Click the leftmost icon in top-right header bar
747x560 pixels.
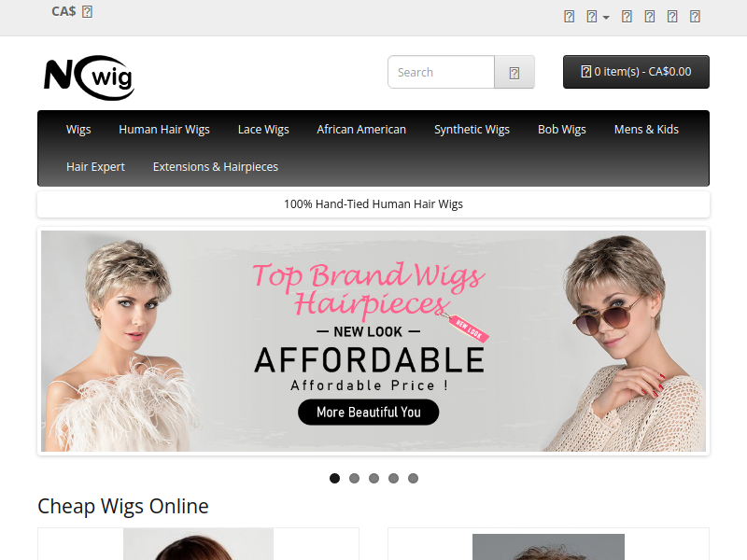point(569,17)
